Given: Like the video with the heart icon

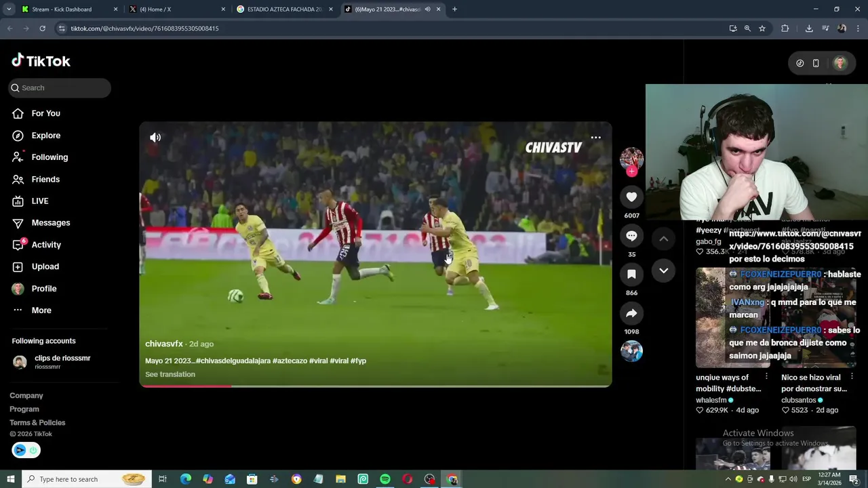Looking at the screenshot, I should 631,197.
